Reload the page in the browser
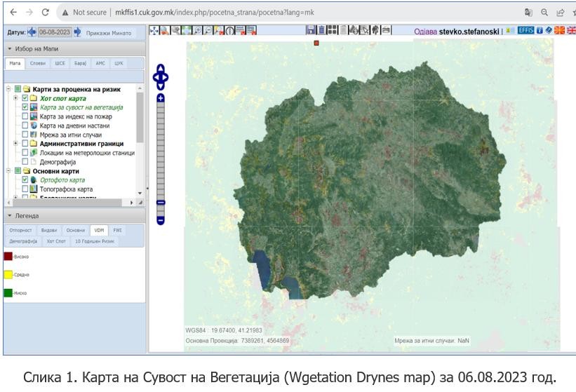The width and height of the screenshot is (576, 392). (x=46, y=13)
